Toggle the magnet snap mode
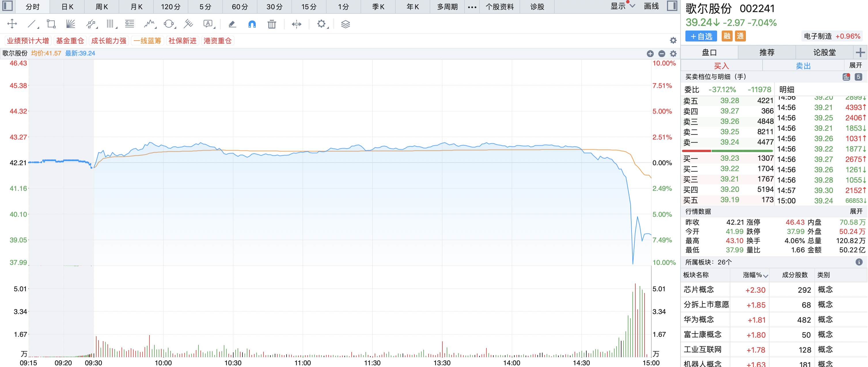 tap(252, 24)
